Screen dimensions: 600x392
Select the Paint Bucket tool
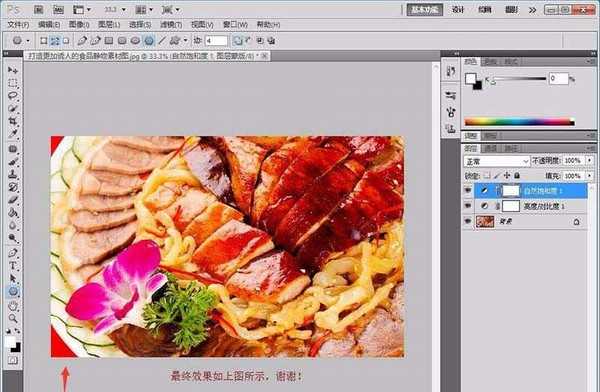pos(13,212)
